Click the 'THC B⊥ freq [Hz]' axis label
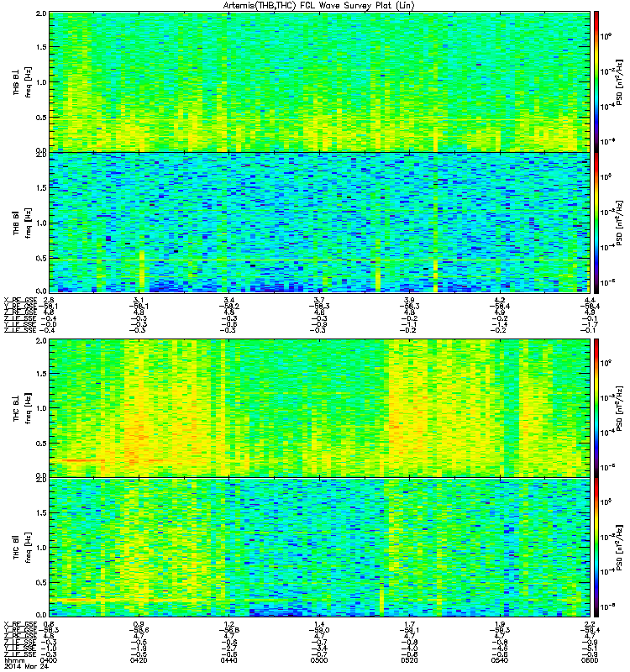The height and width of the screenshot is (672, 630). 23,408
